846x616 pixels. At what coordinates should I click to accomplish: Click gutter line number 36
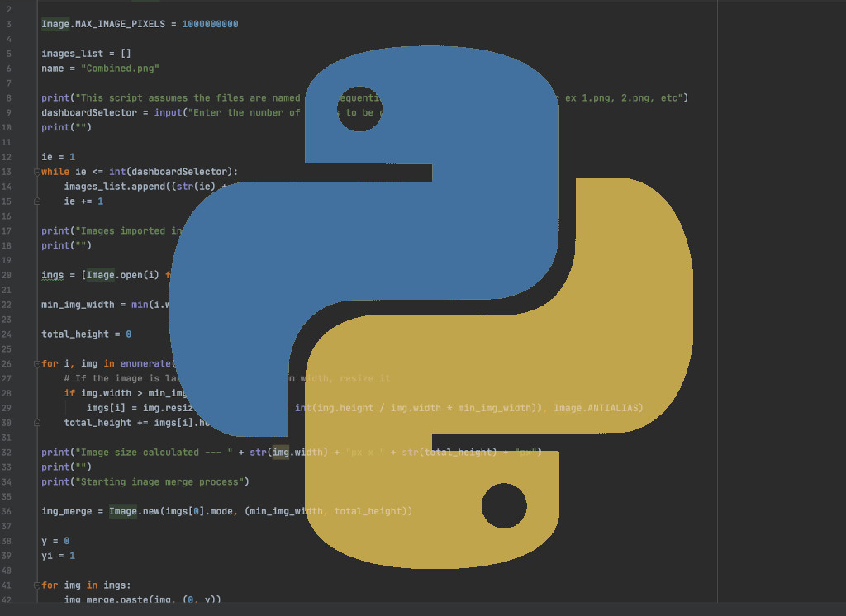point(7,511)
